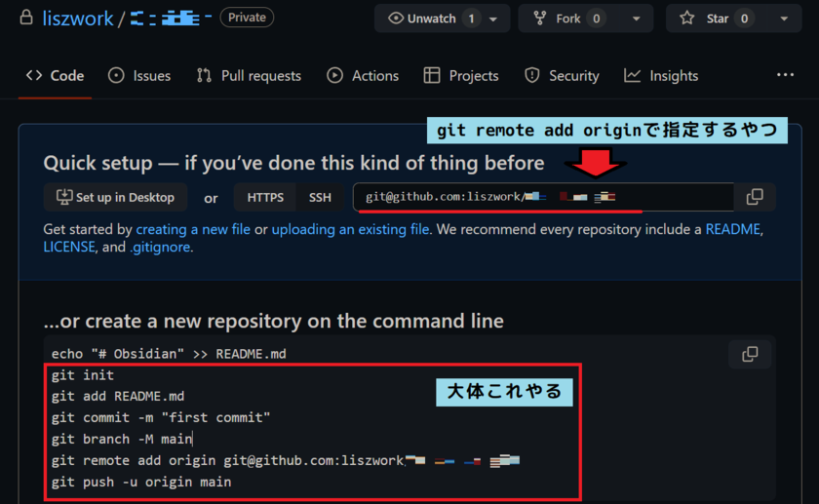Click the Unwatch count badge

tap(472, 19)
